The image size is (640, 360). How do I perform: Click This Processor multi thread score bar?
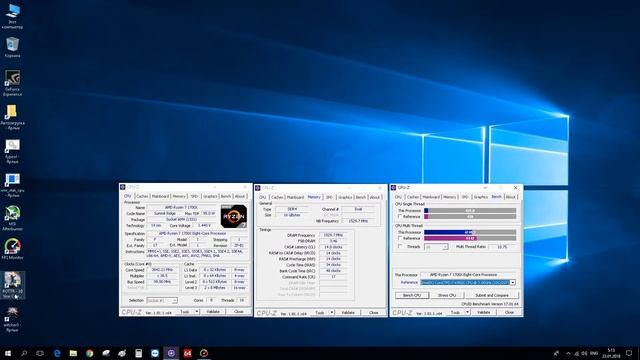pyautogui.click(x=470, y=232)
